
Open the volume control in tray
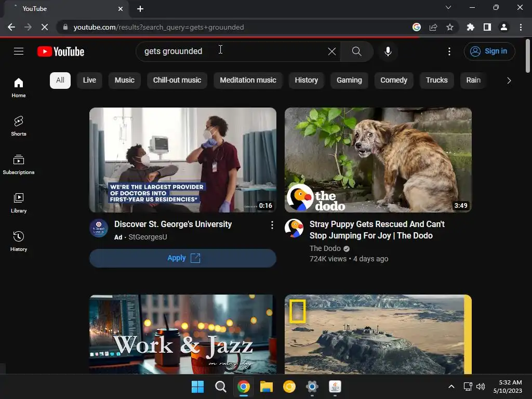(x=481, y=387)
